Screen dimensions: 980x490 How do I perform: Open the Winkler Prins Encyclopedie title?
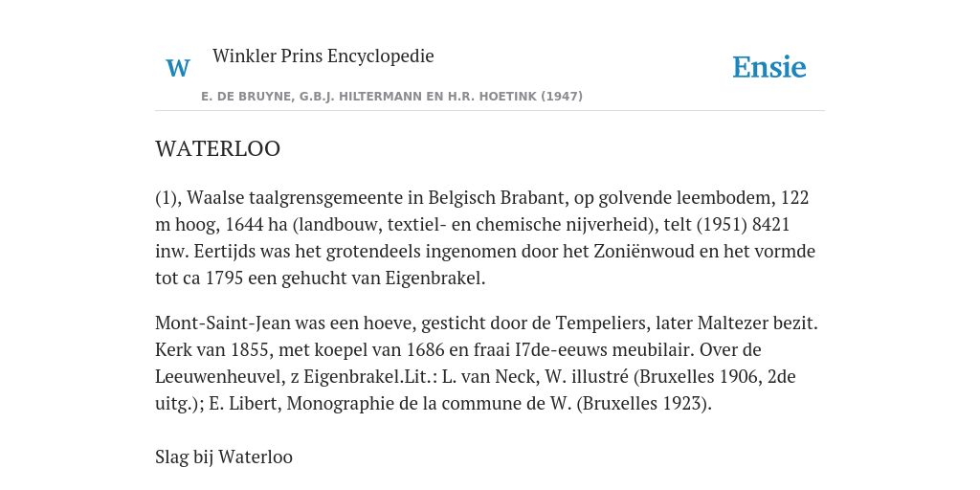click(323, 56)
